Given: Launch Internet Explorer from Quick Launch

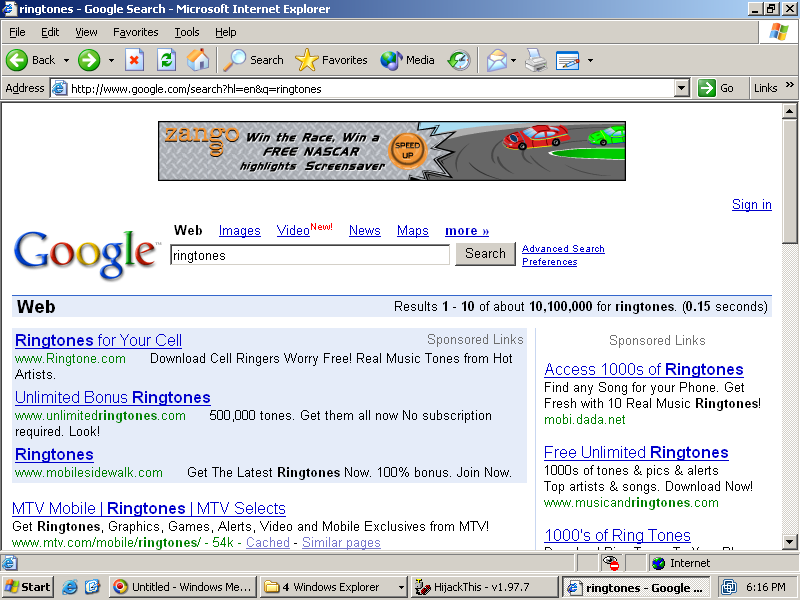Looking at the screenshot, I should click(69, 587).
